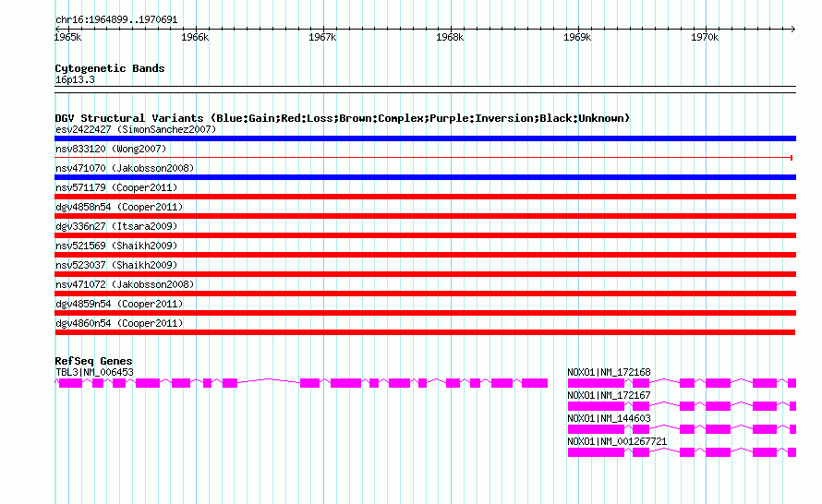The image size is (822, 504).
Task: Click the dgv336n27 (Itsara2009) label
Action: [116, 226]
